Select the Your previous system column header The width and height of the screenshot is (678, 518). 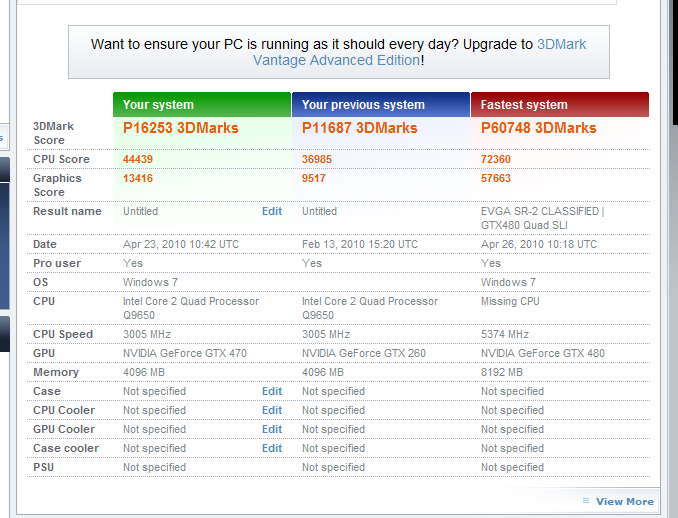381,105
